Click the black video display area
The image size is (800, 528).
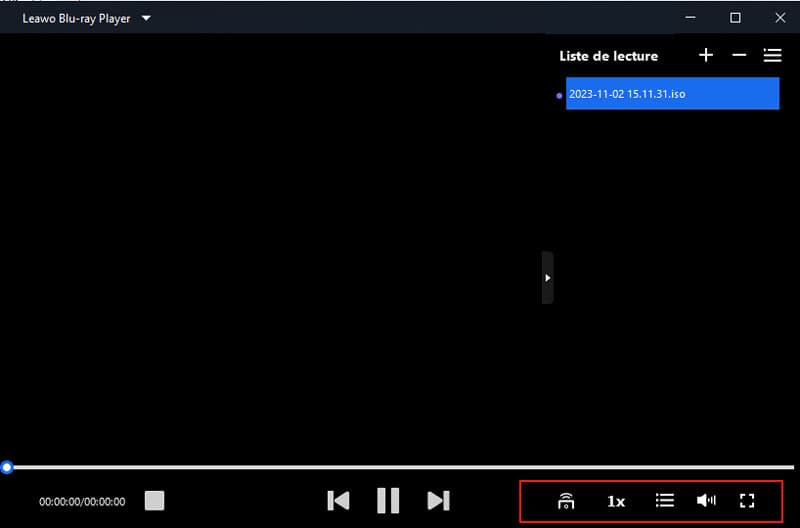pyautogui.click(x=270, y=250)
